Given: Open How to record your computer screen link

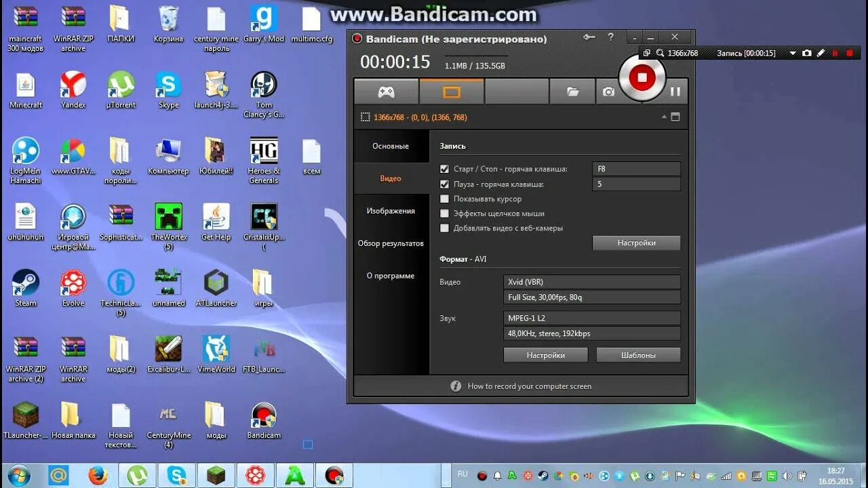Looking at the screenshot, I should coord(529,386).
